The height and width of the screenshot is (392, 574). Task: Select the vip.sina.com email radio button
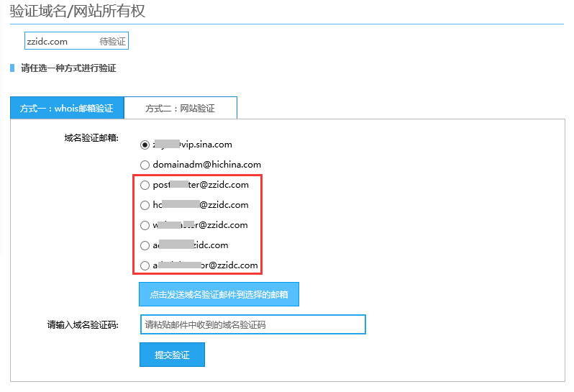point(145,145)
